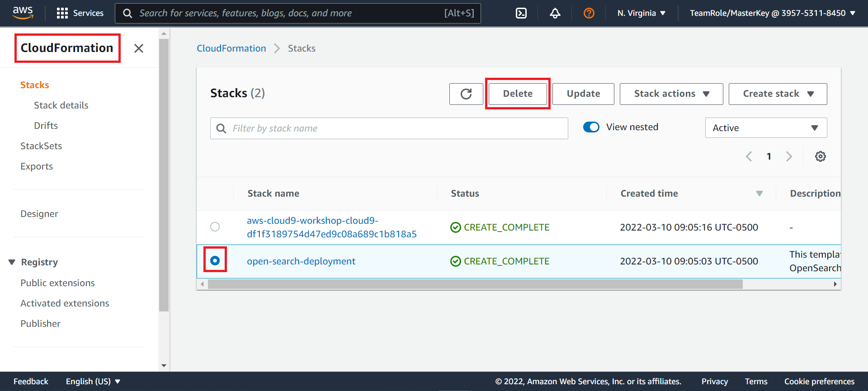Open the Terms footer link

tap(756, 382)
